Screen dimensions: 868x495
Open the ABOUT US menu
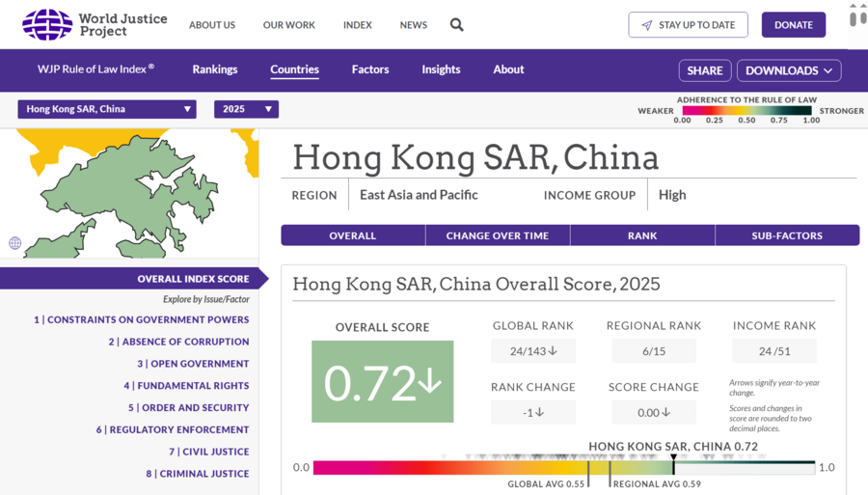pos(212,25)
